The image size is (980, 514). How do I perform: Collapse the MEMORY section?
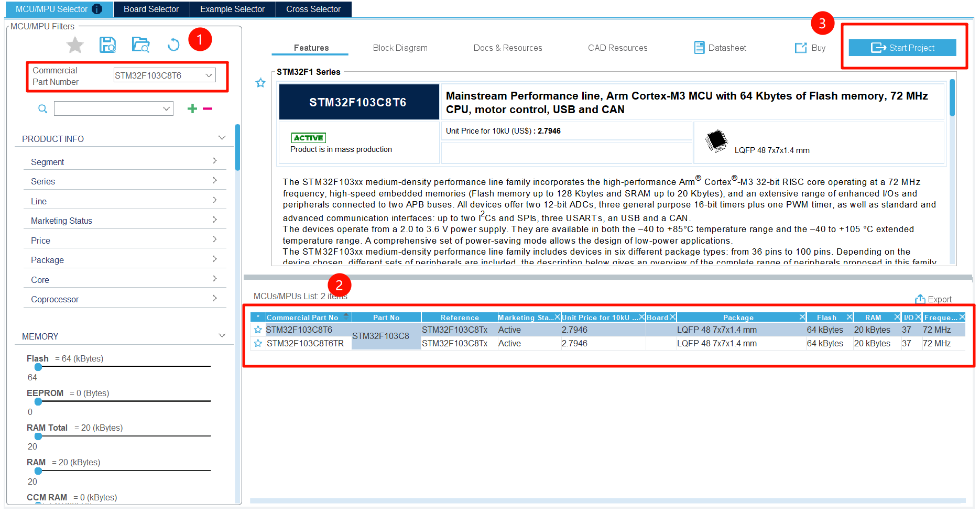(222, 335)
